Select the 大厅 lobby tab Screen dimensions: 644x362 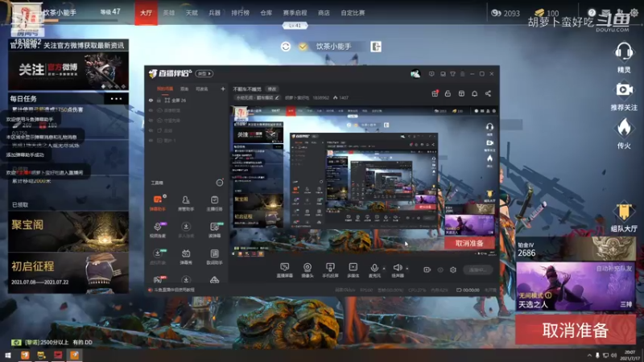(x=147, y=13)
